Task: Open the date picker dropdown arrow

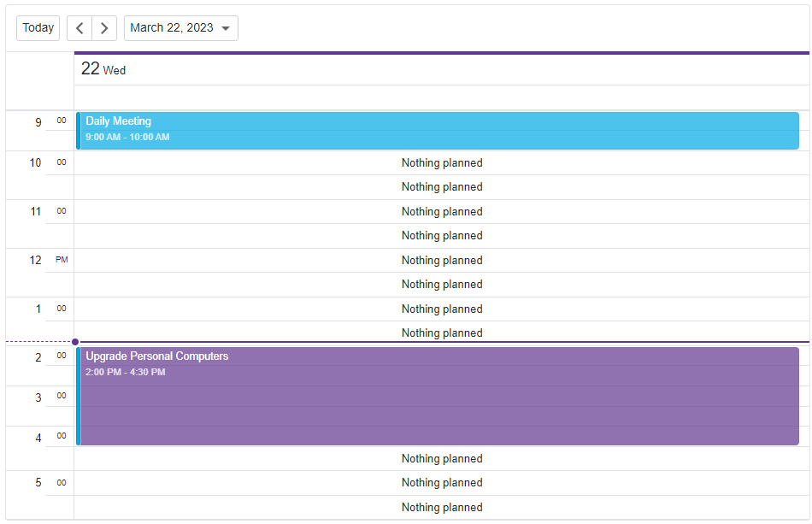Action: 226,27
